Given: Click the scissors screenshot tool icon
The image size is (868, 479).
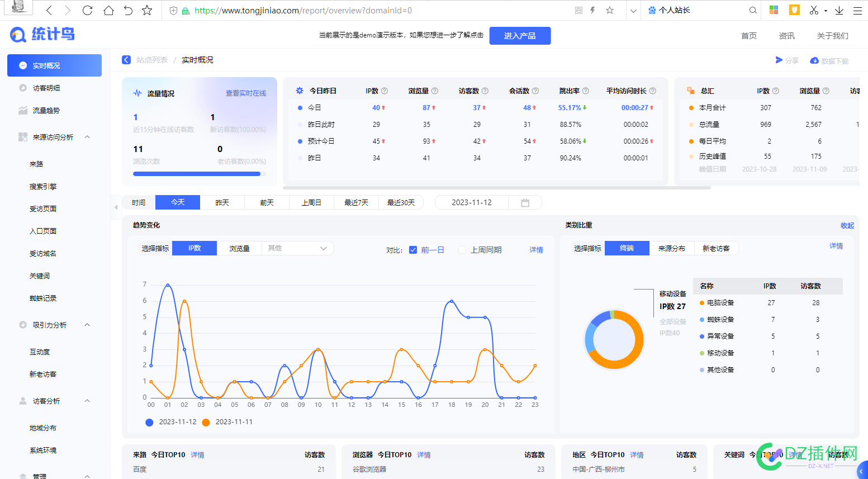Looking at the screenshot, I should pos(814,10).
